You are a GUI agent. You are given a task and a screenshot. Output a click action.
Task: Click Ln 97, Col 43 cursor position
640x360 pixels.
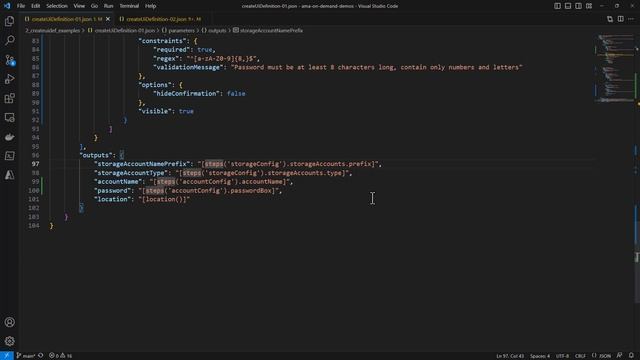coord(510,356)
